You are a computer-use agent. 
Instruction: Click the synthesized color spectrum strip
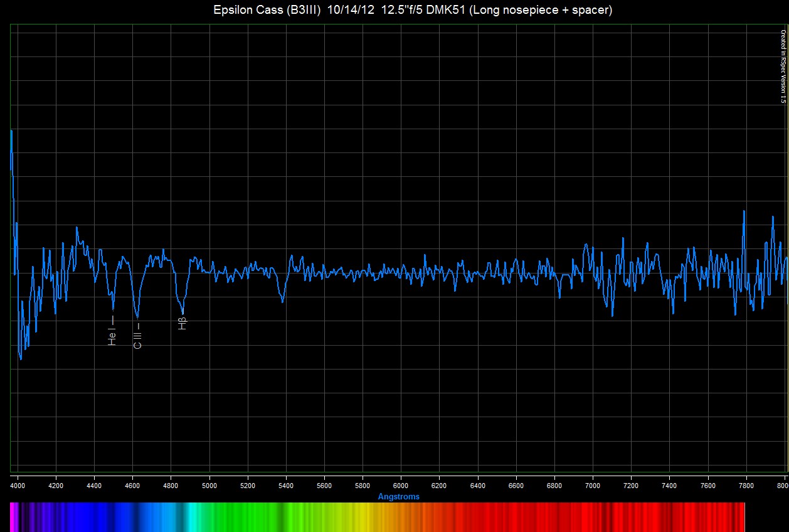378,516
